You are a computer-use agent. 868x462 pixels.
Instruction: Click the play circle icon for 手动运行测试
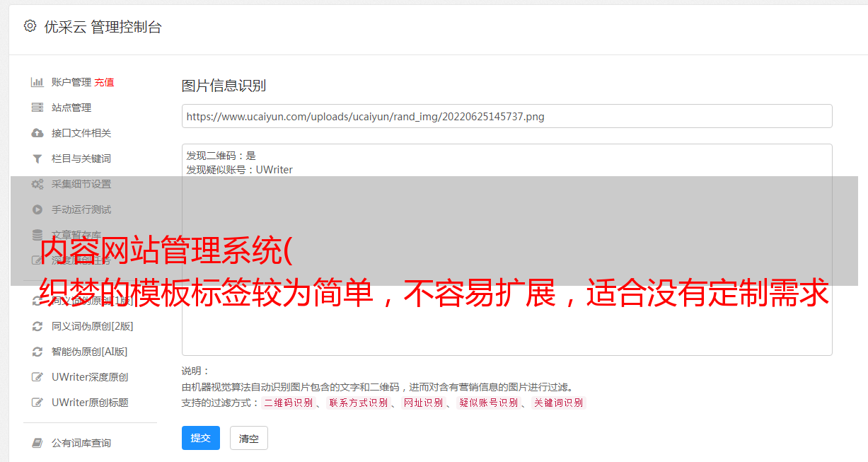coord(37,209)
